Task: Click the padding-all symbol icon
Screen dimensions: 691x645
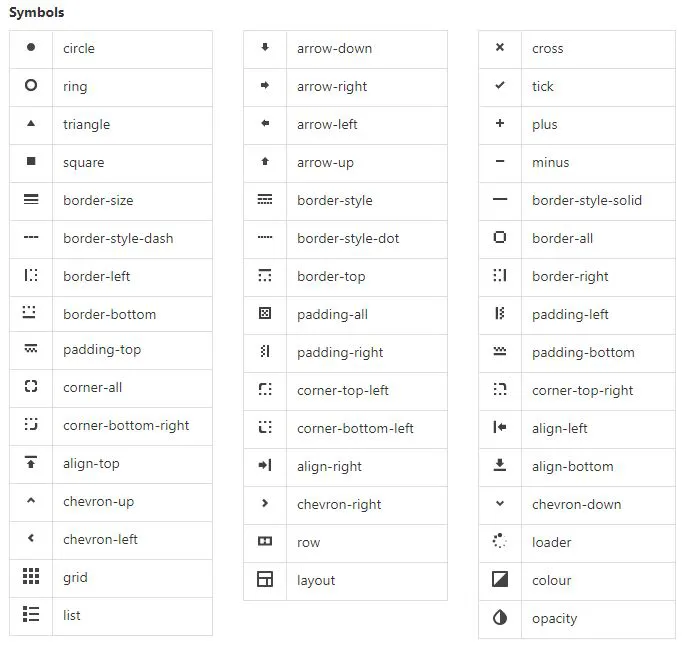Action: coord(265,313)
